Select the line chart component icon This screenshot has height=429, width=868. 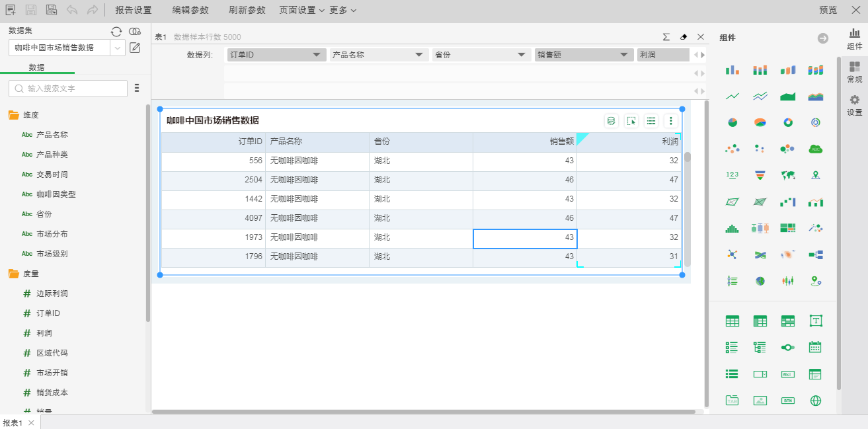pyautogui.click(x=732, y=96)
